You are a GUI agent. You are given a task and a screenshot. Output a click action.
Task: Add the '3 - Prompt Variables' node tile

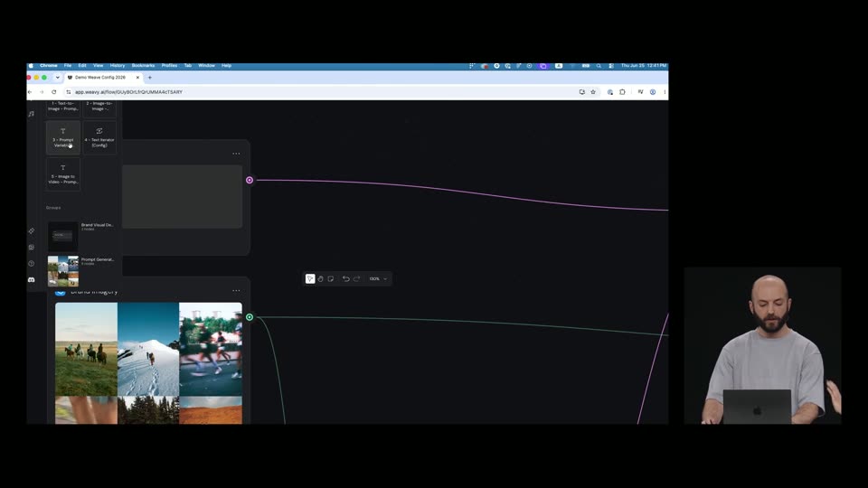[x=63, y=137]
